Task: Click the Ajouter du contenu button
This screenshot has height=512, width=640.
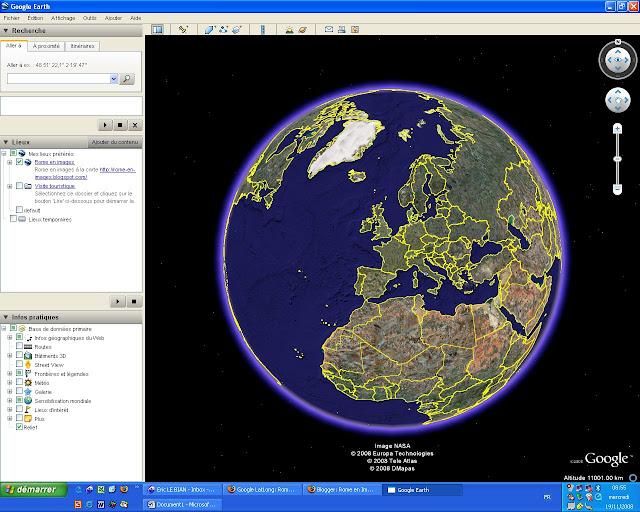Action: (115, 142)
